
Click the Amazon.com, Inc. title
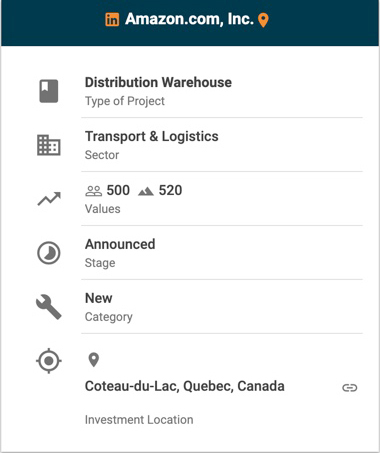pyautogui.click(x=189, y=19)
